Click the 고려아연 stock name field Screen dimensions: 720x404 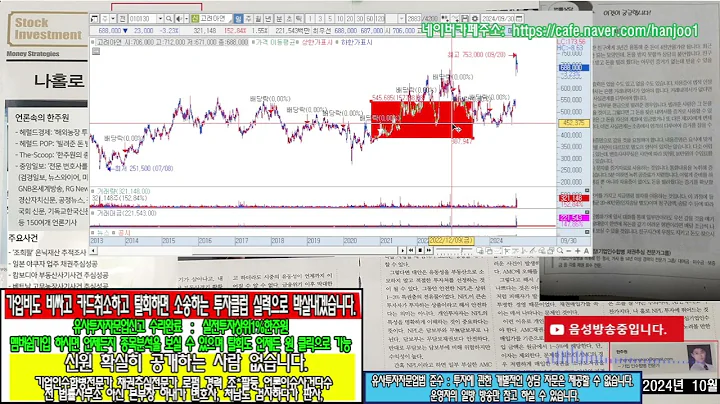click(x=216, y=18)
